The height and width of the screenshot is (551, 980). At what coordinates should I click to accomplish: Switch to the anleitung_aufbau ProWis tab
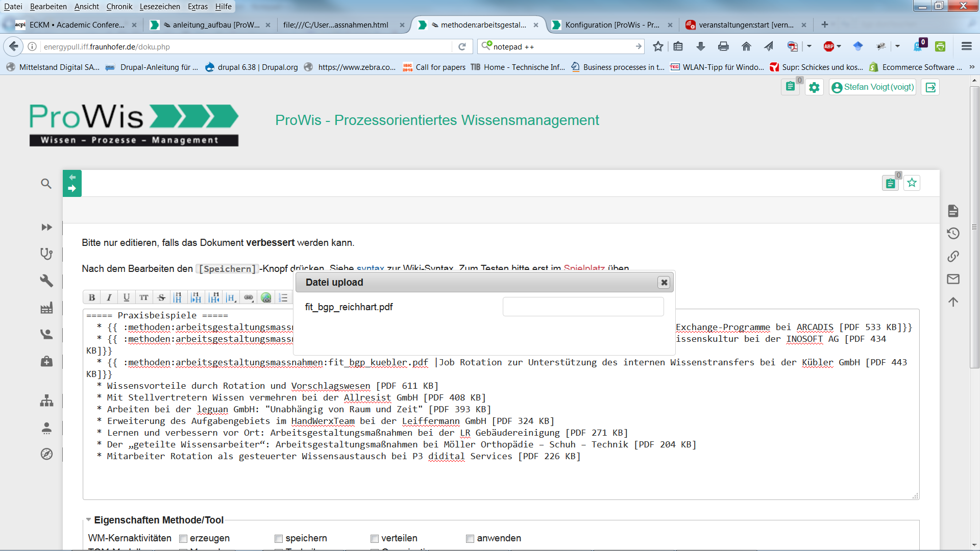click(x=210, y=24)
